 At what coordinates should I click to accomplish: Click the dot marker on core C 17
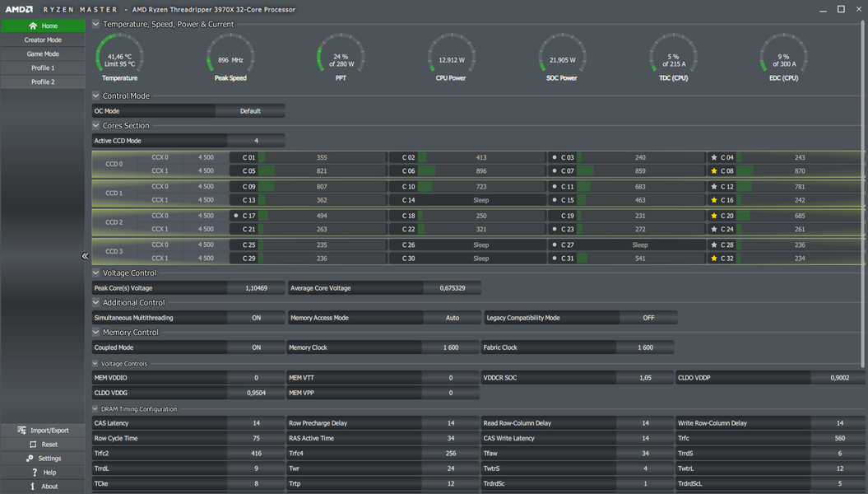[x=236, y=216]
